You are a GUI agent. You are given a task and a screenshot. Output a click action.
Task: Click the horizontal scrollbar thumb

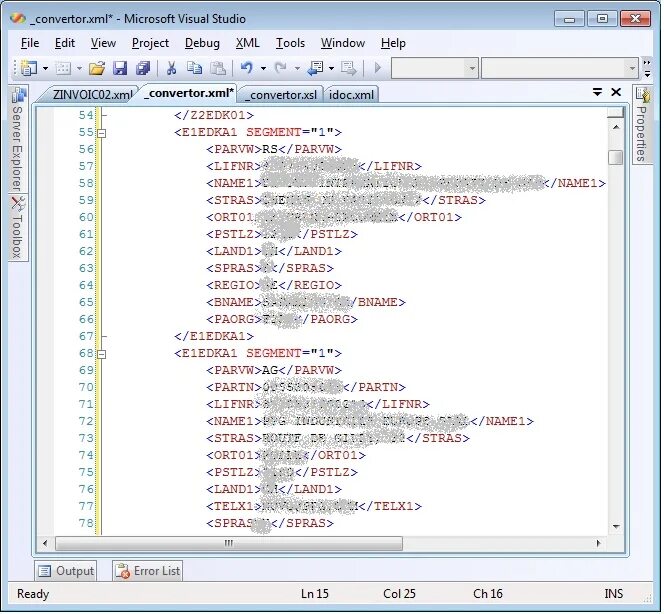(x=229, y=543)
